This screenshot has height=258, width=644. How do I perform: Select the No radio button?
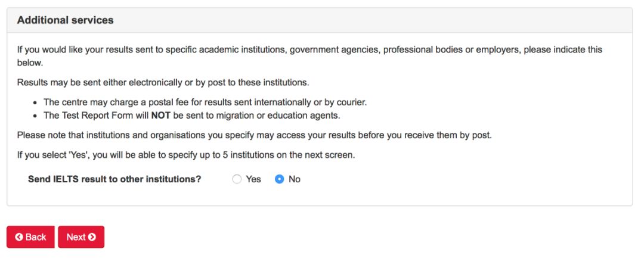coord(279,179)
